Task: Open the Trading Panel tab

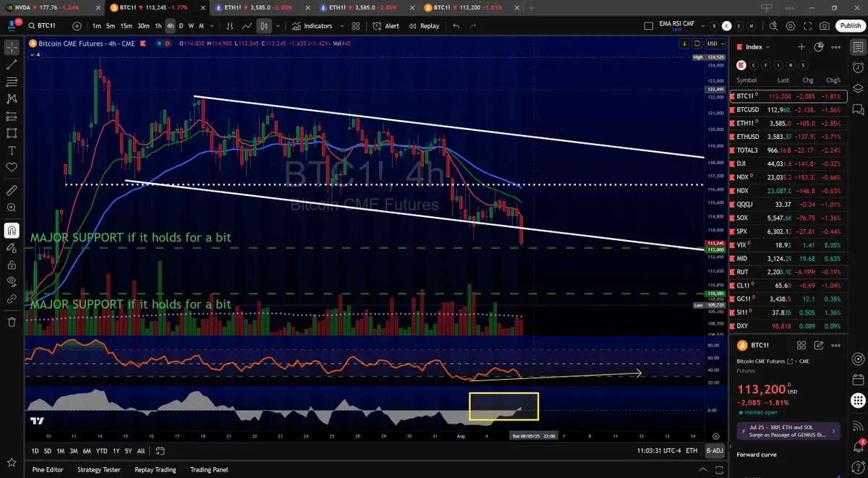Action: [210, 469]
